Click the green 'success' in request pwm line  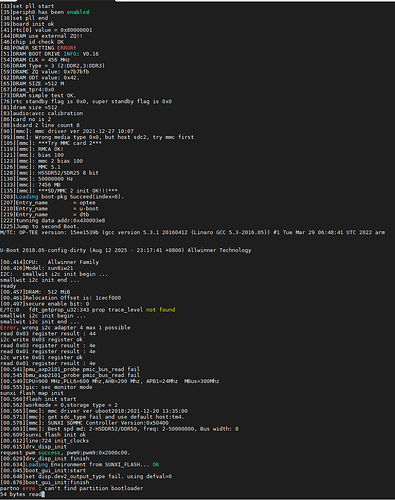pyautogui.click(x=49, y=453)
